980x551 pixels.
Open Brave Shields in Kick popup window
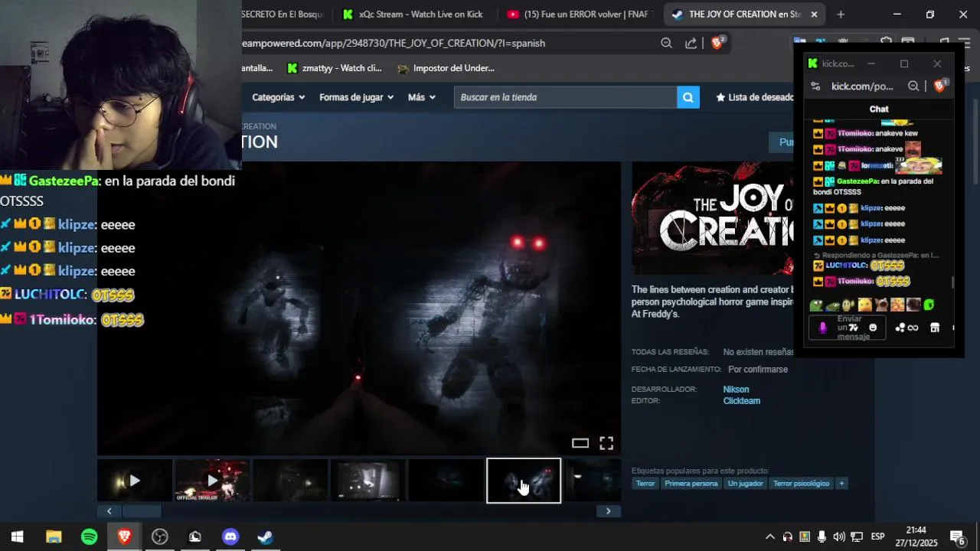pyautogui.click(x=940, y=86)
